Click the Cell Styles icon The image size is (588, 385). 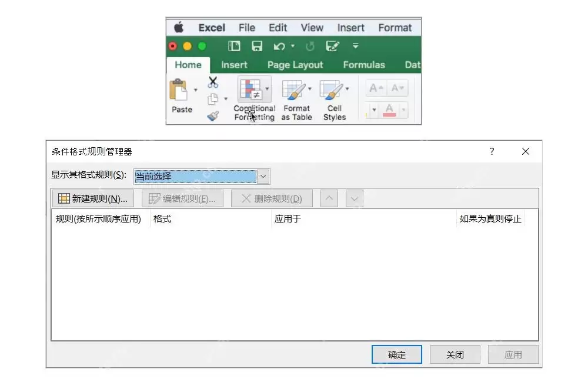click(x=331, y=89)
